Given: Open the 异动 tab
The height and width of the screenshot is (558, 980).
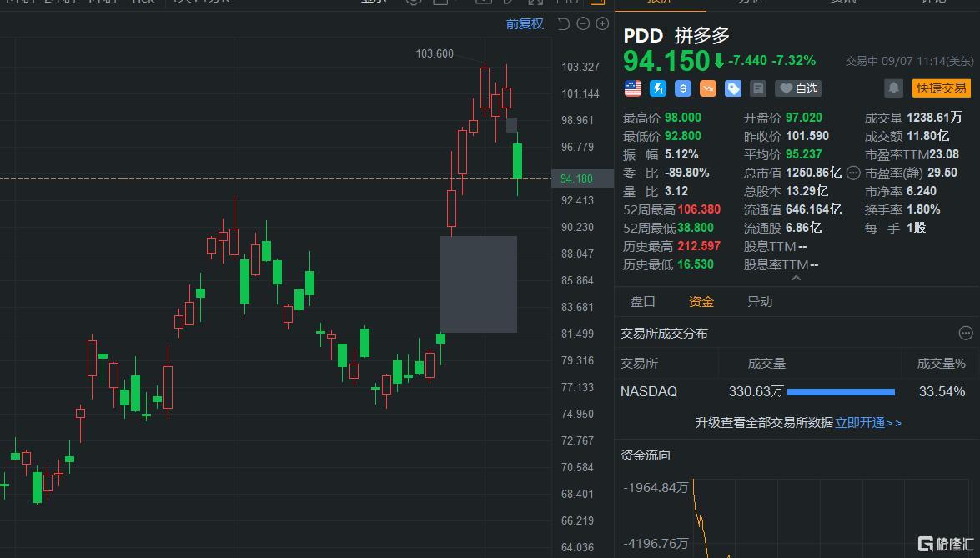Looking at the screenshot, I should (759, 302).
